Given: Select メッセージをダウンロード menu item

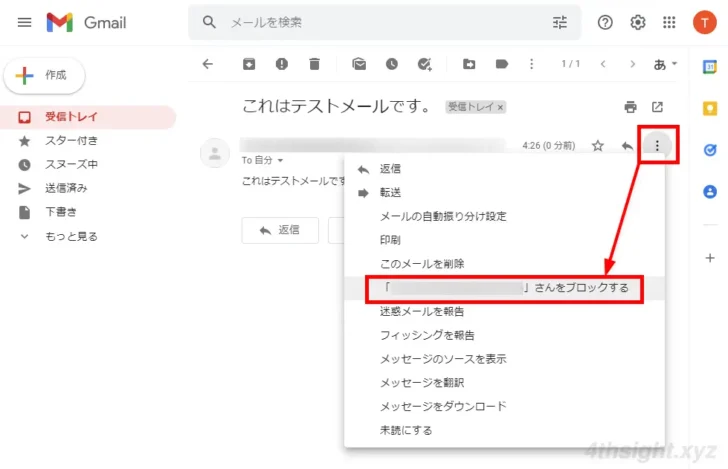Looking at the screenshot, I should tap(504, 406).
